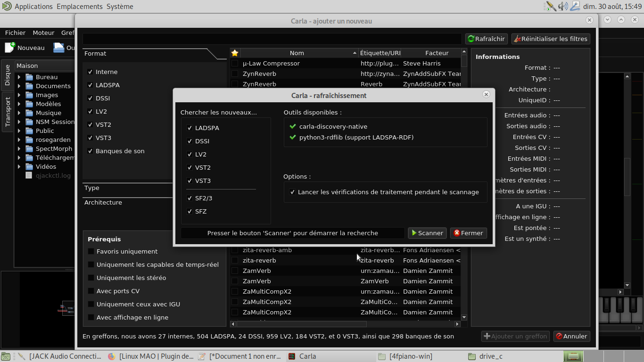Select the Disque side tab
Screen dimensions: 644x362
pos(8,75)
